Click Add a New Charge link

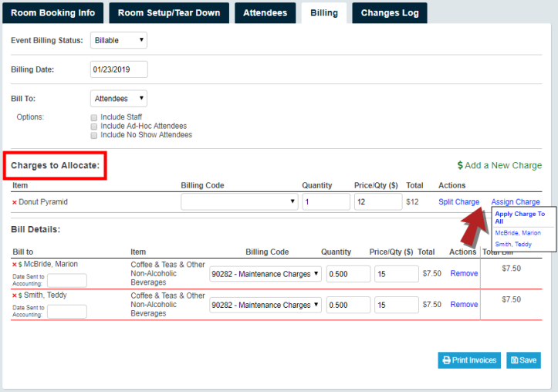(x=499, y=165)
